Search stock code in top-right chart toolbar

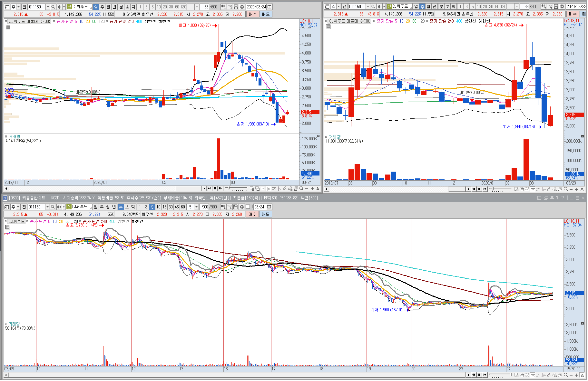[373, 6]
